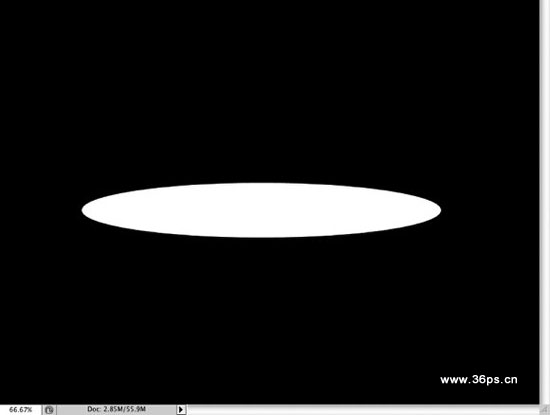Screen dimensions: 550x415
Task: Click the left tip of the white ellipse
Action: click(84, 210)
